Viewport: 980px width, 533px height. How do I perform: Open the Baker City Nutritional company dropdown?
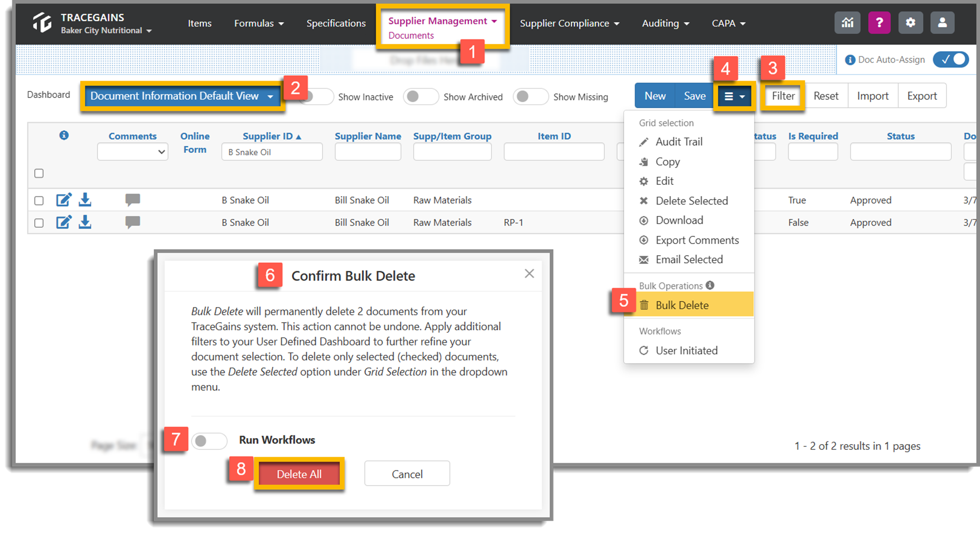[106, 31]
